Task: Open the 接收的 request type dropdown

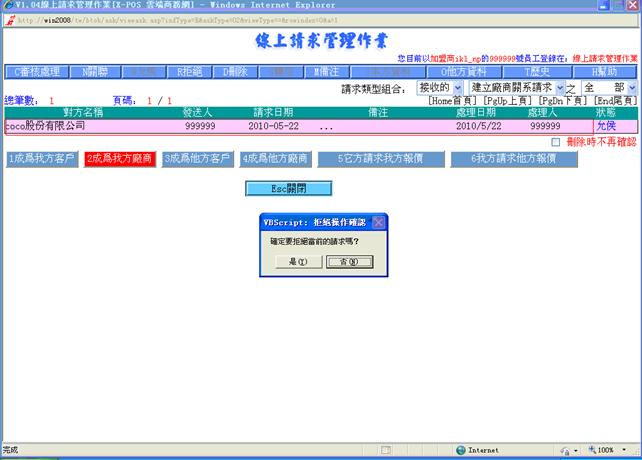Action: click(439, 88)
